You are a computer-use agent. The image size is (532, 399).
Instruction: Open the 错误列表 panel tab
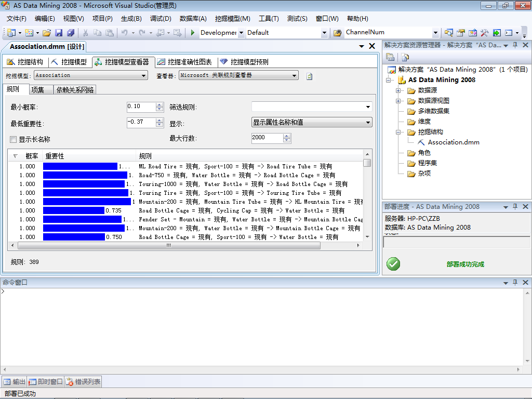[84, 382]
